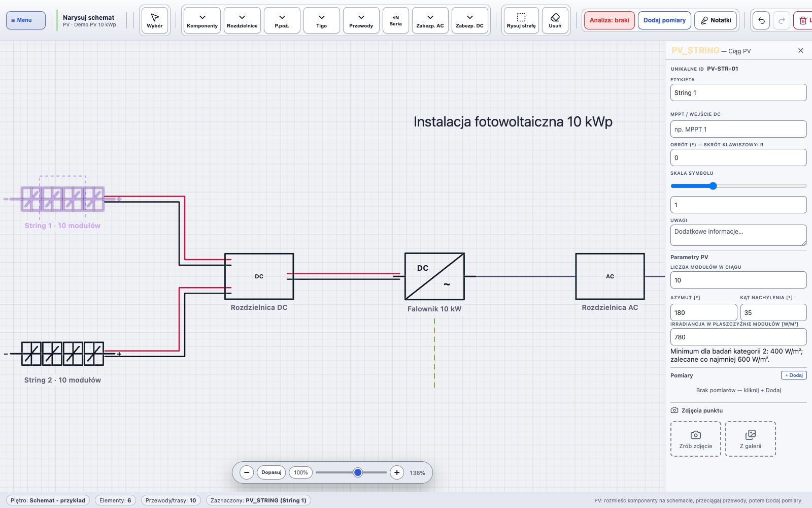Open Notatki notes
Viewport: 812px width, 508px height.
pyautogui.click(x=716, y=20)
